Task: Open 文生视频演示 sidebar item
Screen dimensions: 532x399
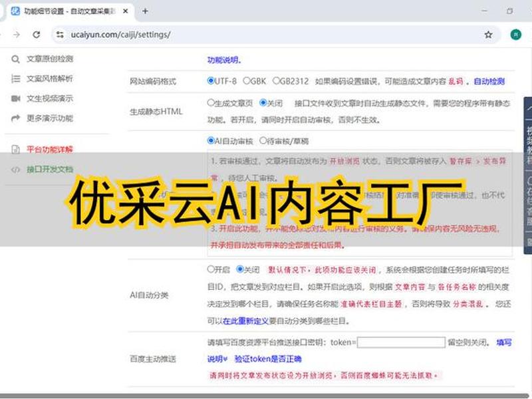Action: pos(50,98)
